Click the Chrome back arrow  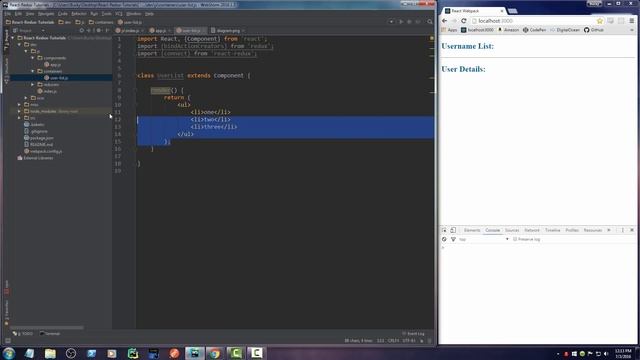pyautogui.click(x=444, y=21)
